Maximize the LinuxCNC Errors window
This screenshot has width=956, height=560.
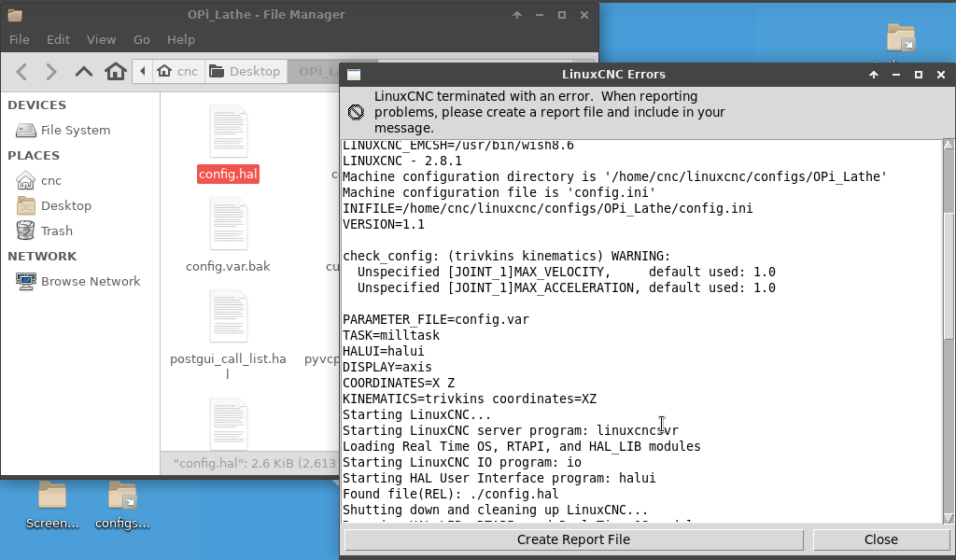pos(919,75)
